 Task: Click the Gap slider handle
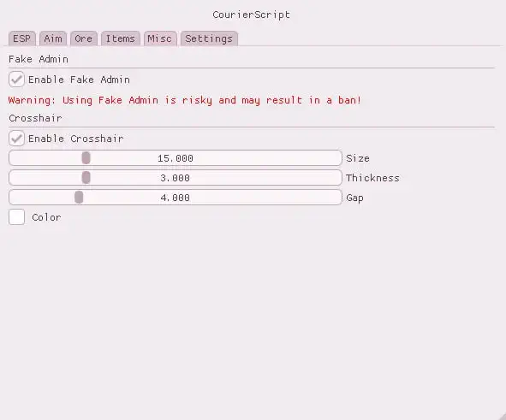tap(79, 198)
